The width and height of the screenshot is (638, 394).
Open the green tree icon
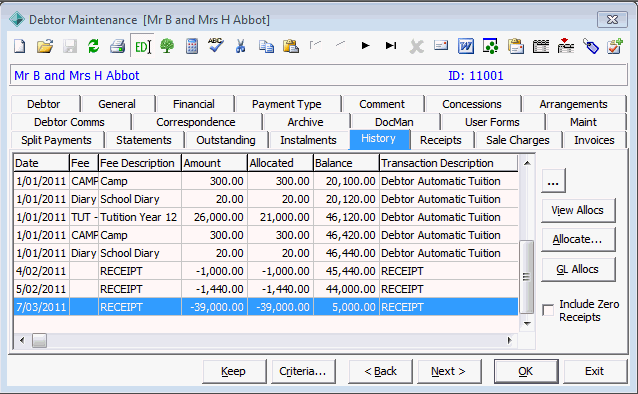[167, 46]
